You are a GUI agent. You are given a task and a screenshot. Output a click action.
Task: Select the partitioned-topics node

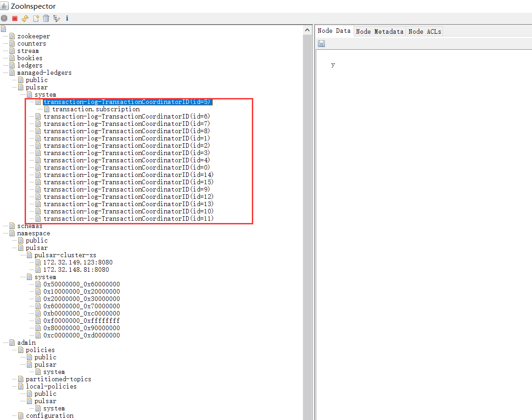(58, 379)
